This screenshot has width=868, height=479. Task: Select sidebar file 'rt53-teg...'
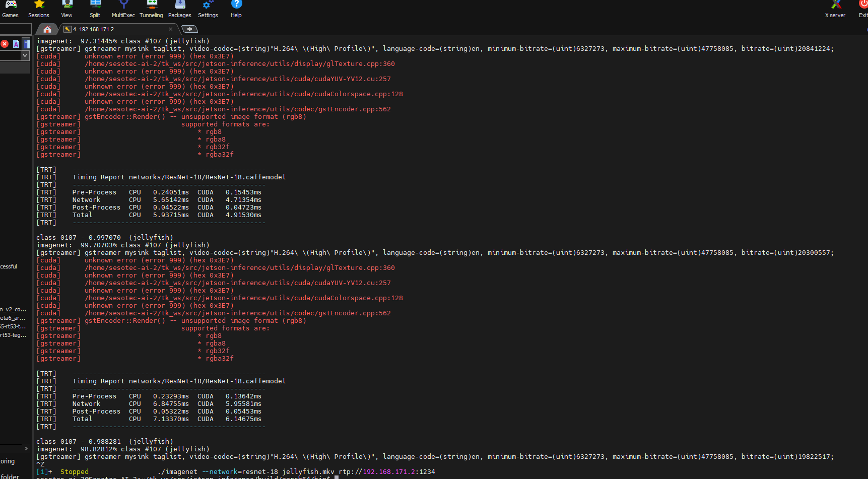(13, 335)
